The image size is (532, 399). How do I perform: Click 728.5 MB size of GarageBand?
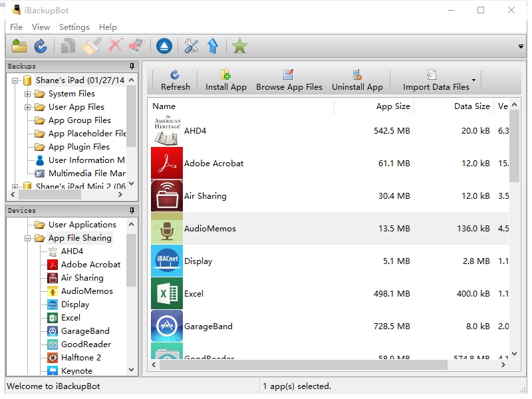(392, 327)
